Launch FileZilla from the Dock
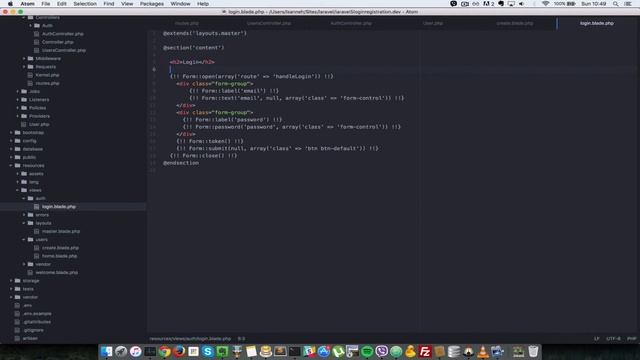 pyautogui.click(x=425, y=351)
